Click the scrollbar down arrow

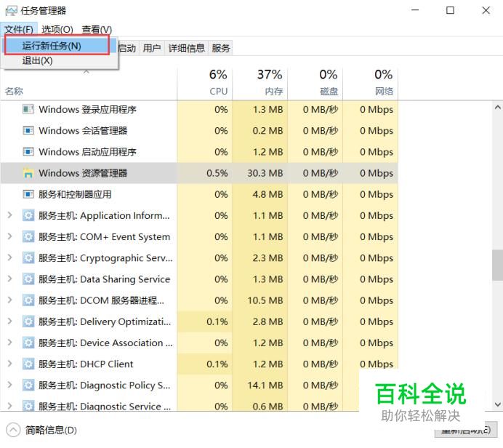coord(497,404)
